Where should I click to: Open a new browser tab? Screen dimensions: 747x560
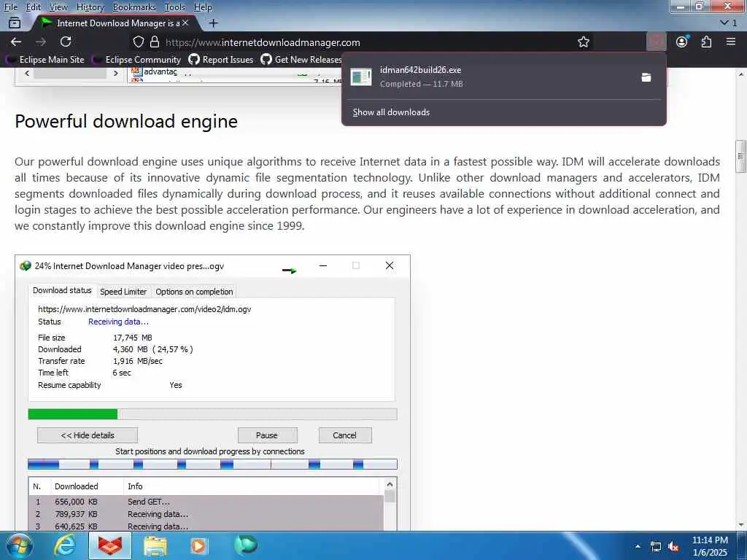click(x=214, y=23)
